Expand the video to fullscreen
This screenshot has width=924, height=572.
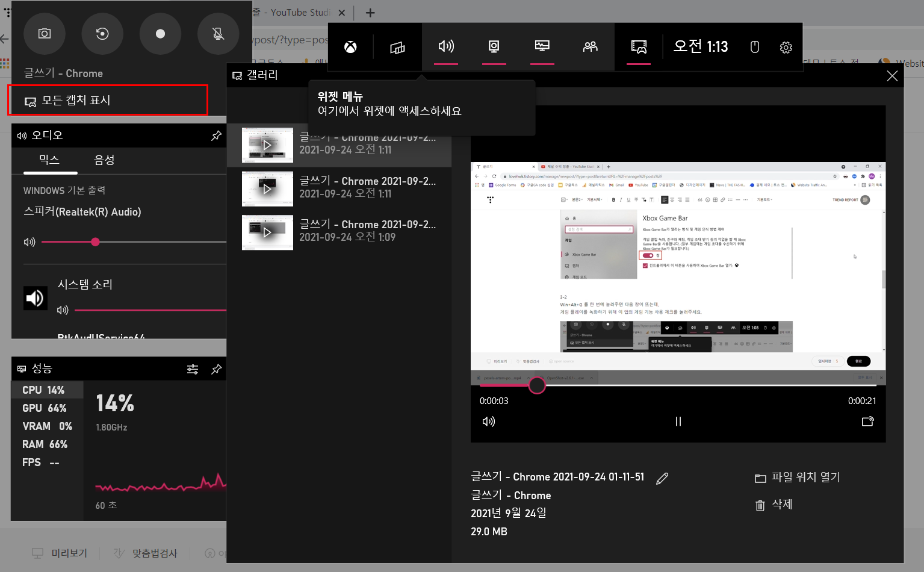(x=867, y=421)
